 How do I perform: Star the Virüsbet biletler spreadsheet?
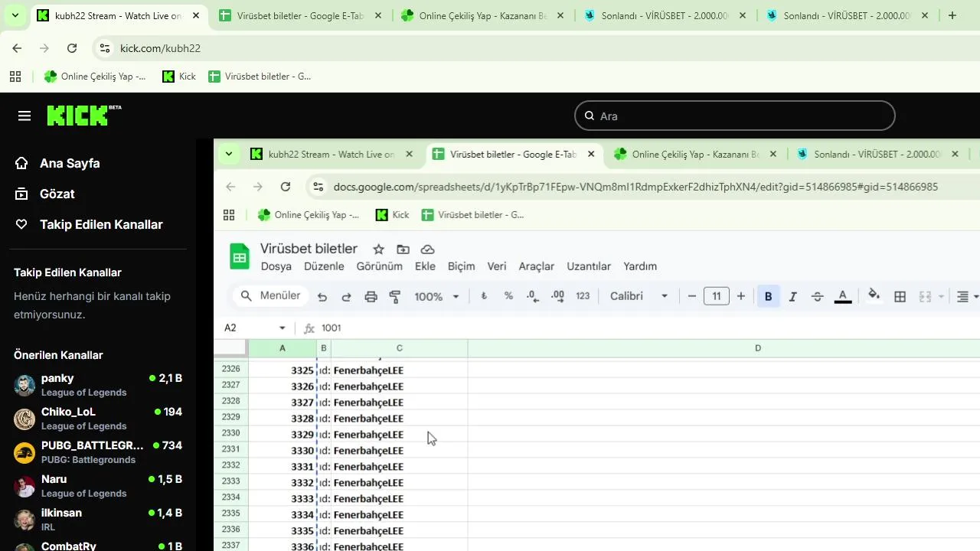click(378, 249)
